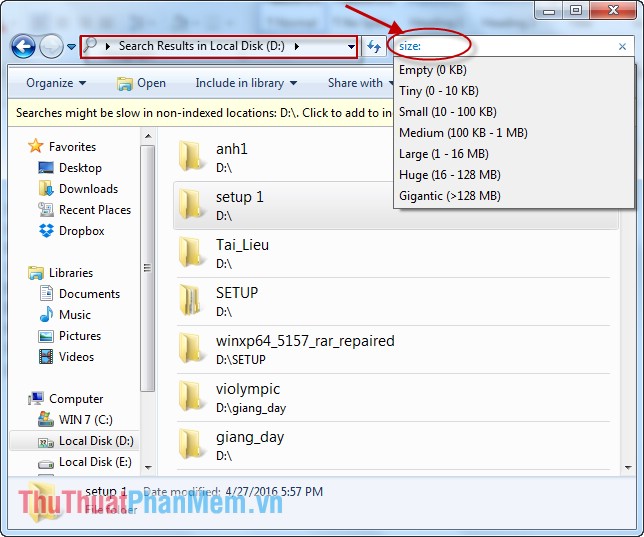Click the Local Disk (E:) drive icon
Viewport: 644px width, 537px height.
point(46,463)
